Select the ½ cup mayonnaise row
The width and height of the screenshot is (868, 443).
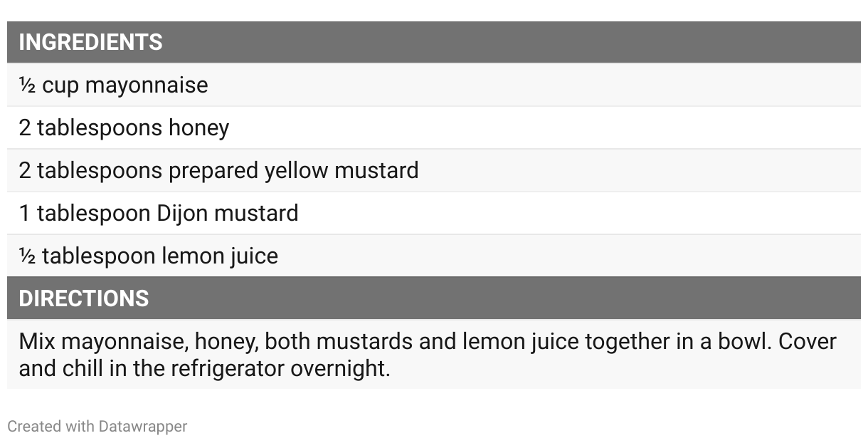[434, 85]
